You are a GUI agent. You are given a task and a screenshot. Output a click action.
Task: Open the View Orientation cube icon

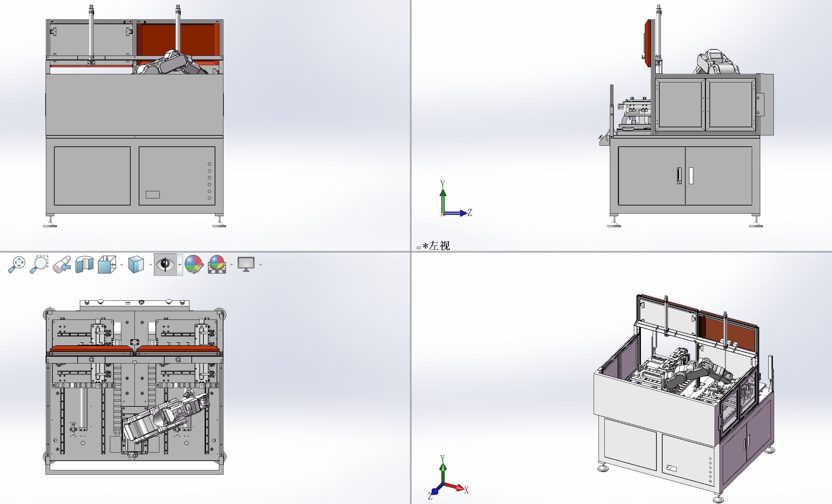click(x=107, y=265)
